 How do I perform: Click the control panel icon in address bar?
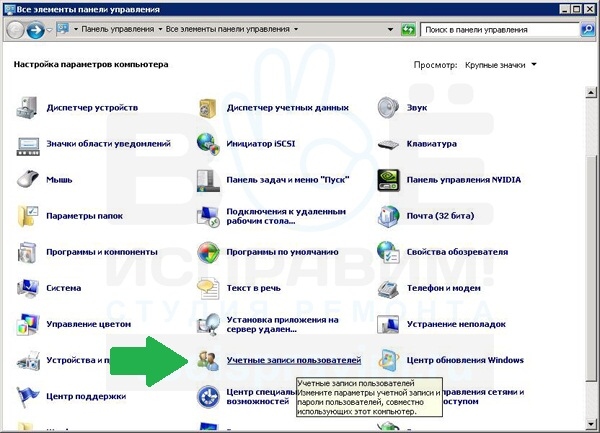(63, 29)
